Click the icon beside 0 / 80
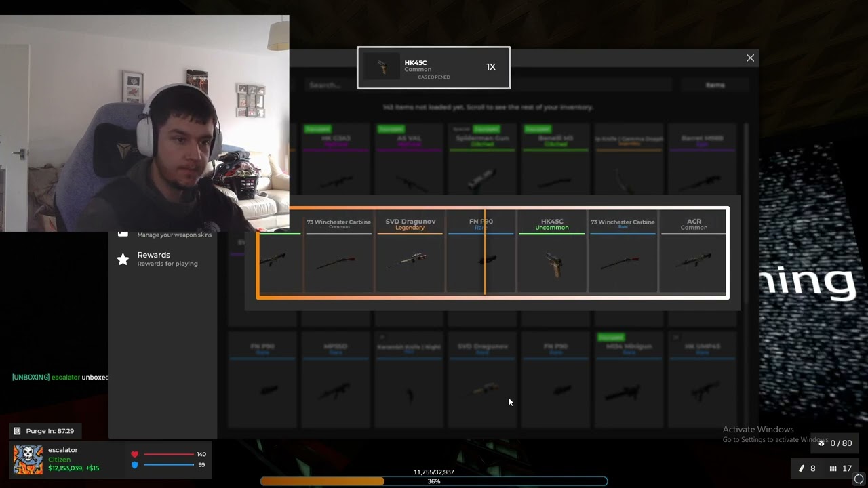The width and height of the screenshot is (868, 488). coord(821,443)
